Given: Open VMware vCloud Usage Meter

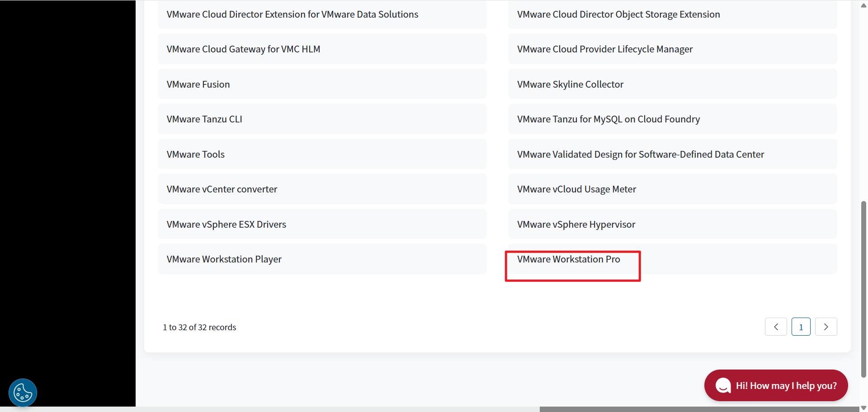Looking at the screenshot, I should point(672,189).
